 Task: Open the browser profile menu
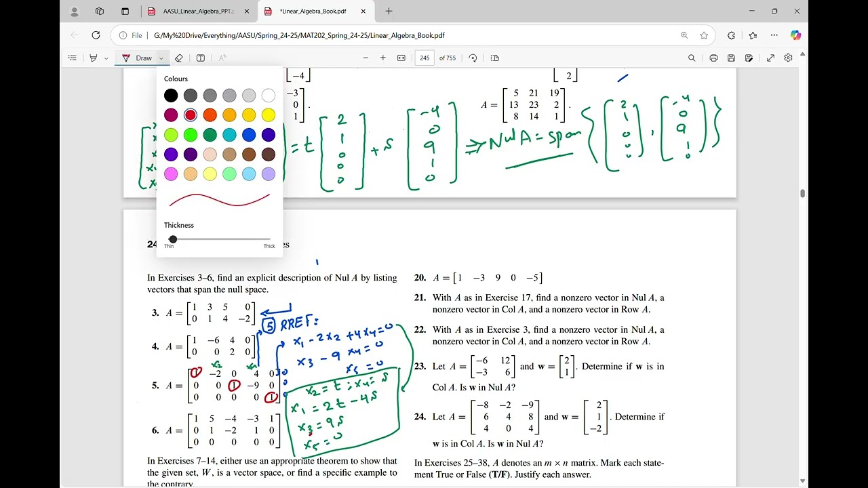point(75,12)
